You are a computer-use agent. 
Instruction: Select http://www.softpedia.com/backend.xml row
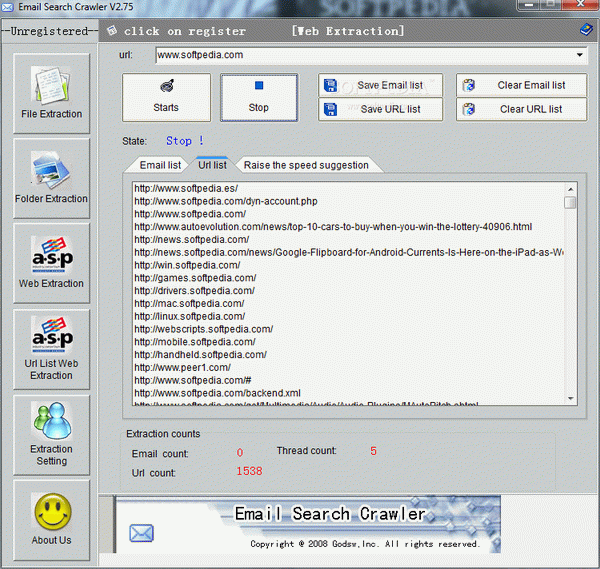click(x=348, y=393)
